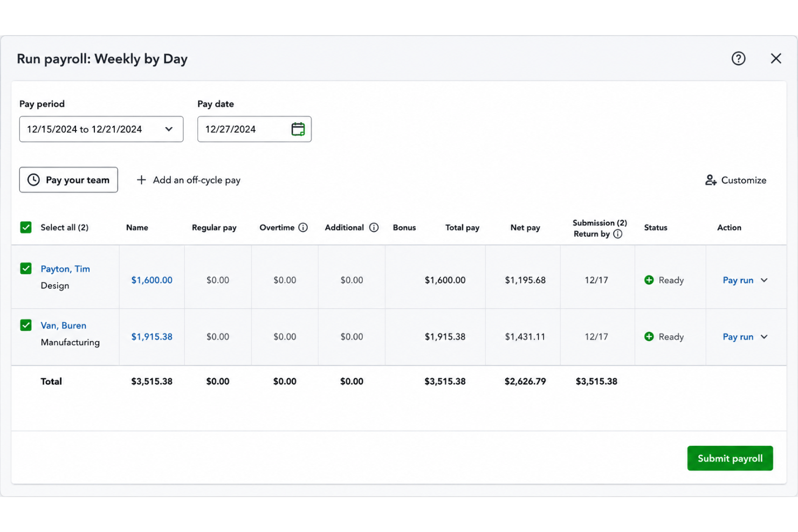Click the Ready status text for Payton, Tim
The image size is (798, 532).
(671, 280)
